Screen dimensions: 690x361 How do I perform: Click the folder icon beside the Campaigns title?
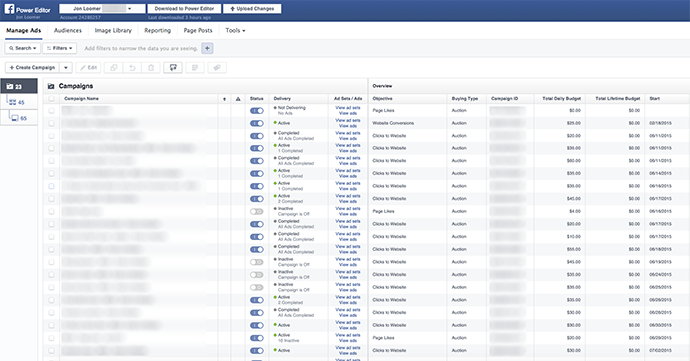51,86
